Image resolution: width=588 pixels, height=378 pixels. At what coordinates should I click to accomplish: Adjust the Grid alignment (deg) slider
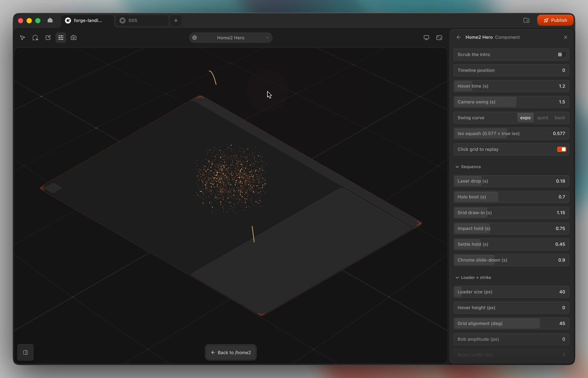coord(511,323)
